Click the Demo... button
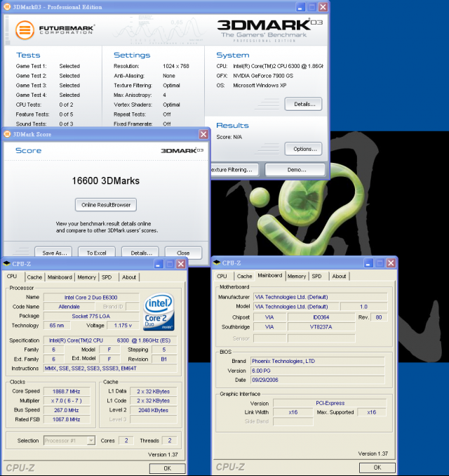Viewport: 449px width, 476px height. (295, 170)
